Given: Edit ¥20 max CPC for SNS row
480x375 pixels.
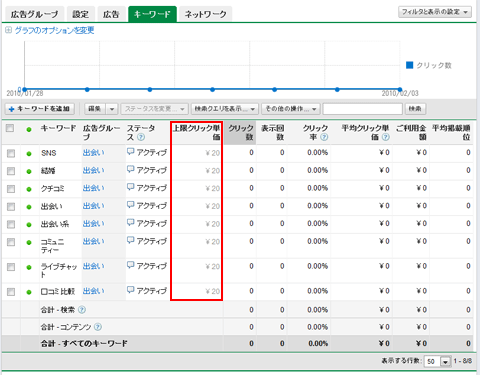Looking at the screenshot, I should pos(212,153).
